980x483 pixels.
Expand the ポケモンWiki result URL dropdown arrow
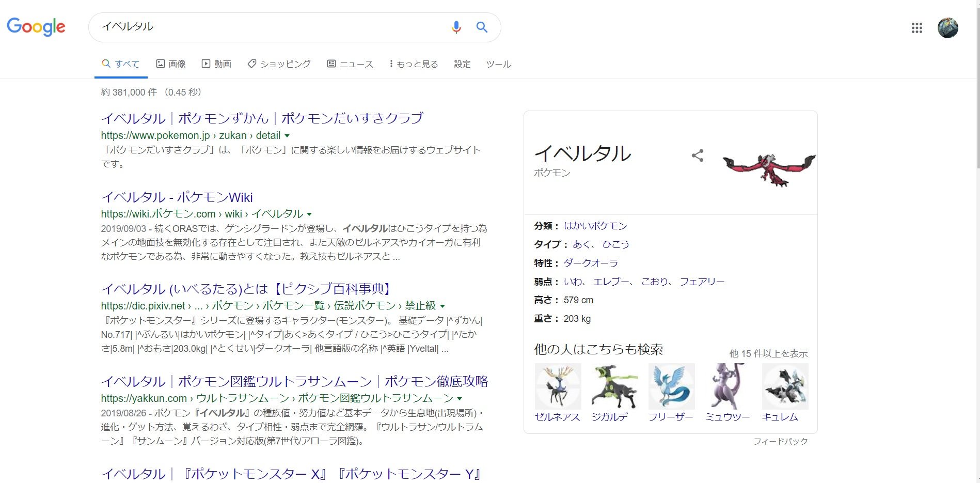pyautogui.click(x=309, y=214)
